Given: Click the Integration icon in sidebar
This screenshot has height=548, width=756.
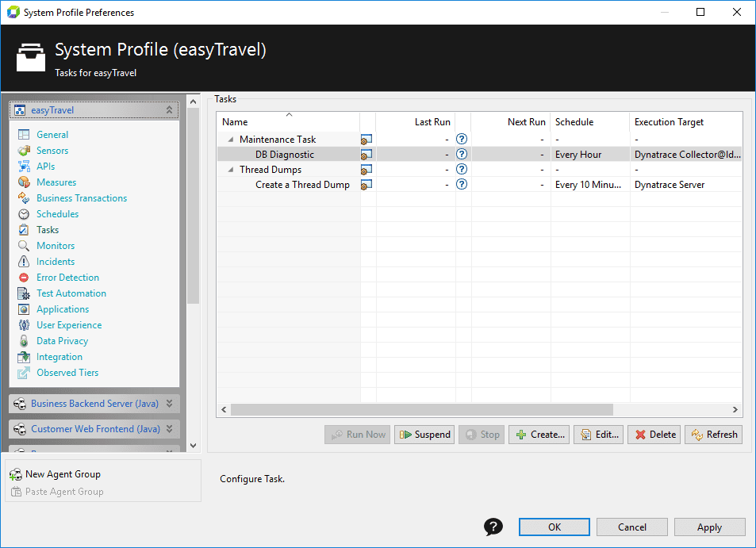Looking at the screenshot, I should tap(24, 357).
